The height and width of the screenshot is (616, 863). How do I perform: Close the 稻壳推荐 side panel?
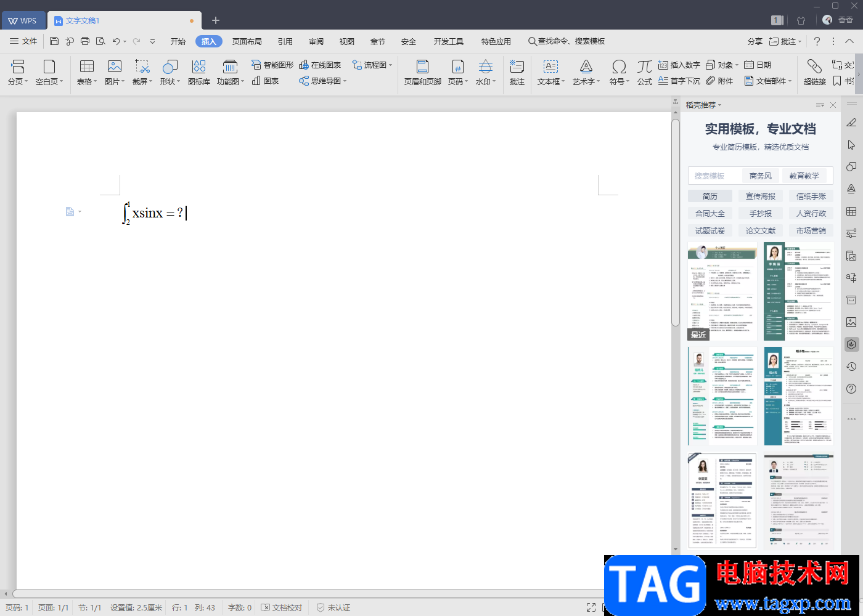point(833,105)
